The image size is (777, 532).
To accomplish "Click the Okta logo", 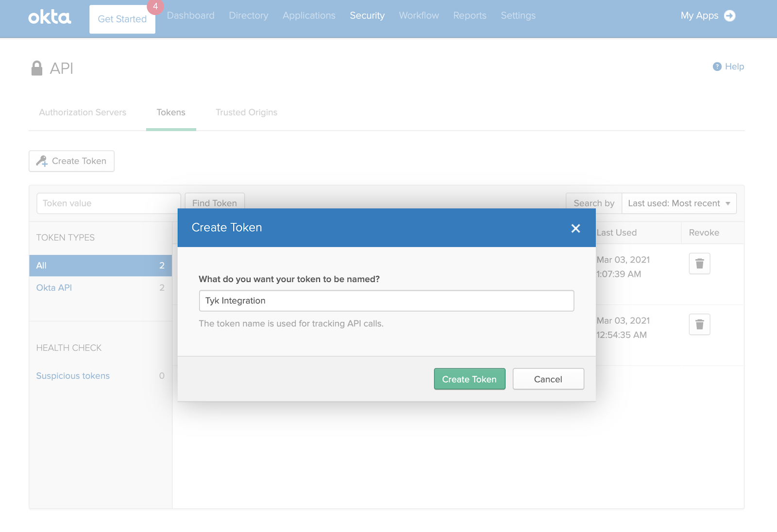I will click(x=50, y=17).
